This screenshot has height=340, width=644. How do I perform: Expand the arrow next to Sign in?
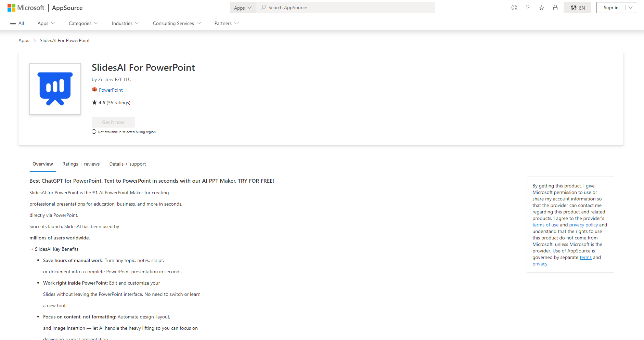point(630,8)
